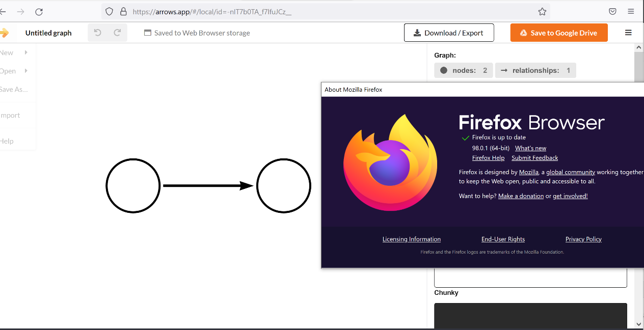Click the Firefox logo in About dialog

[390, 162]
